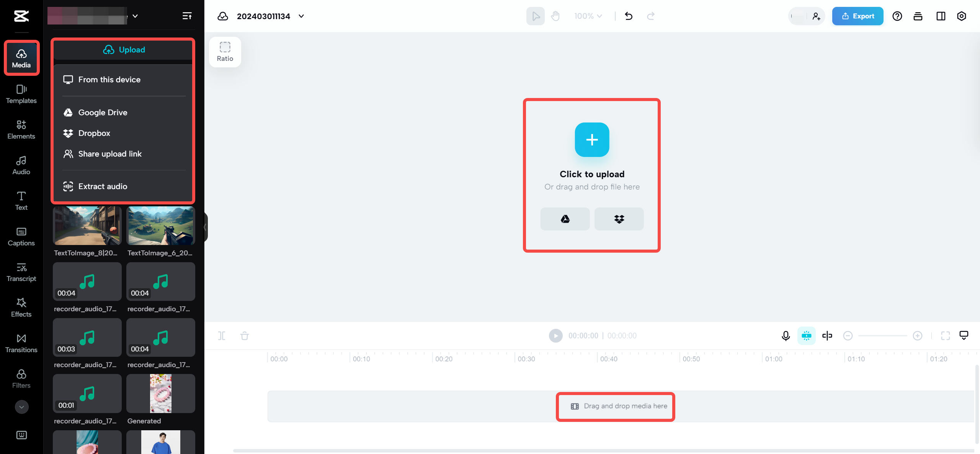Screen dimensions: 980x454
Task: Open the Elements panel in sidebar
Action: 21,130
